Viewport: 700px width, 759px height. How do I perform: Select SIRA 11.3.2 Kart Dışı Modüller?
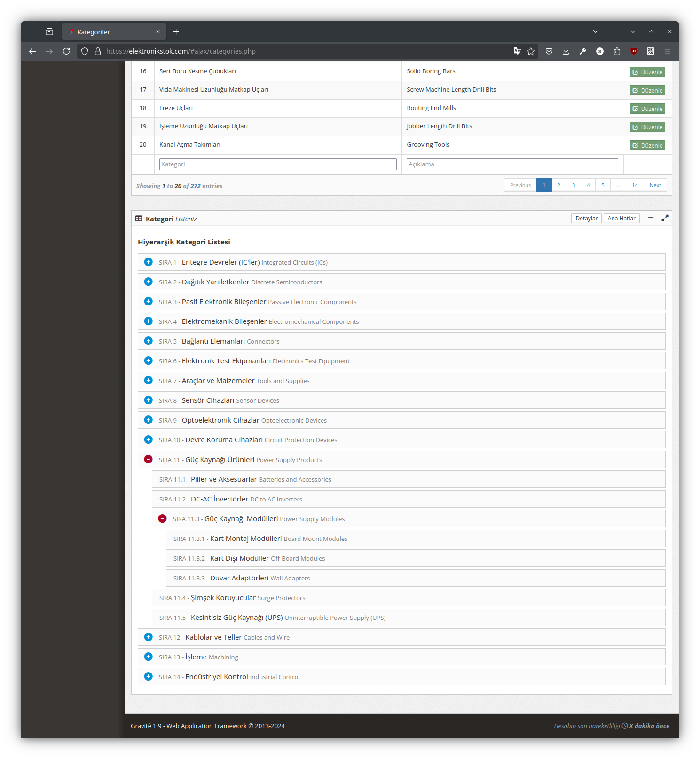coord(416,558)
